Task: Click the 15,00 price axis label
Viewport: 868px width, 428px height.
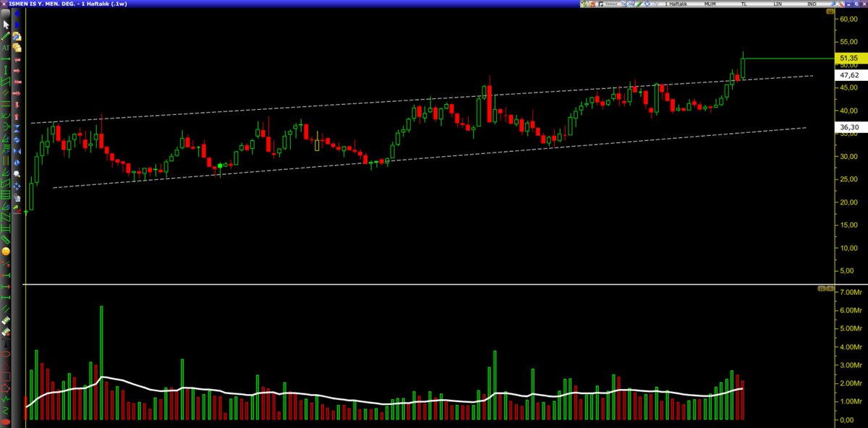Action: click(x=849, y=225)
